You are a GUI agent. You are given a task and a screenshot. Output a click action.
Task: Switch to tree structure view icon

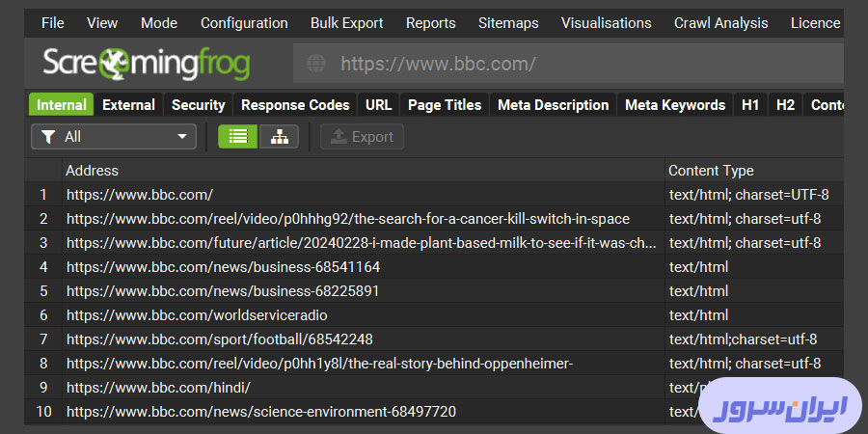[x=279, y=137]
